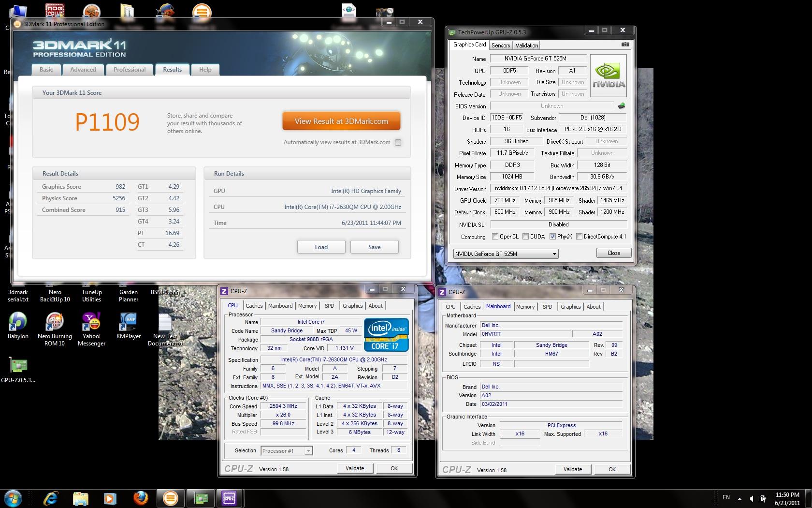Click the Intel Core i7 logo in CPU-Z
This screenshot has height=508, width=812.
click(x=386, y=334)
